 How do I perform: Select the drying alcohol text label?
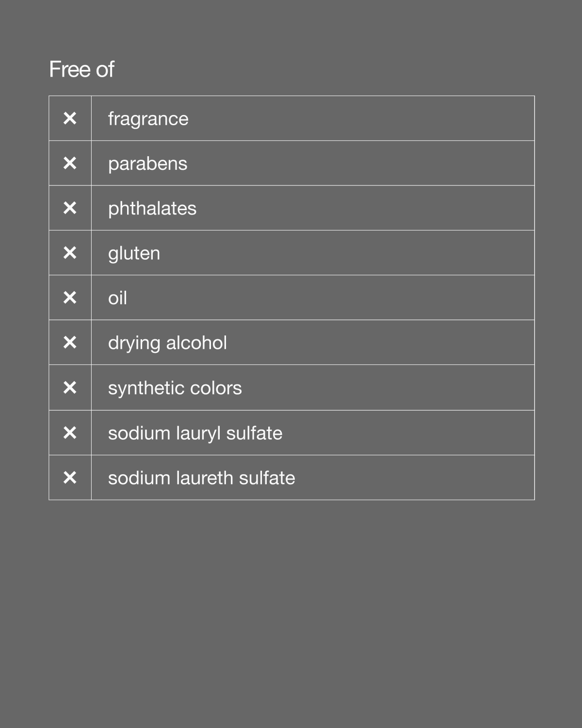click(167, 343)
